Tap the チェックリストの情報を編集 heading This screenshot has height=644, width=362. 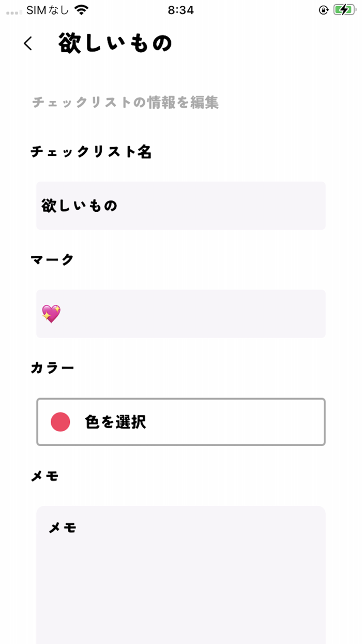pyautogui.click(x=126, y=103)
